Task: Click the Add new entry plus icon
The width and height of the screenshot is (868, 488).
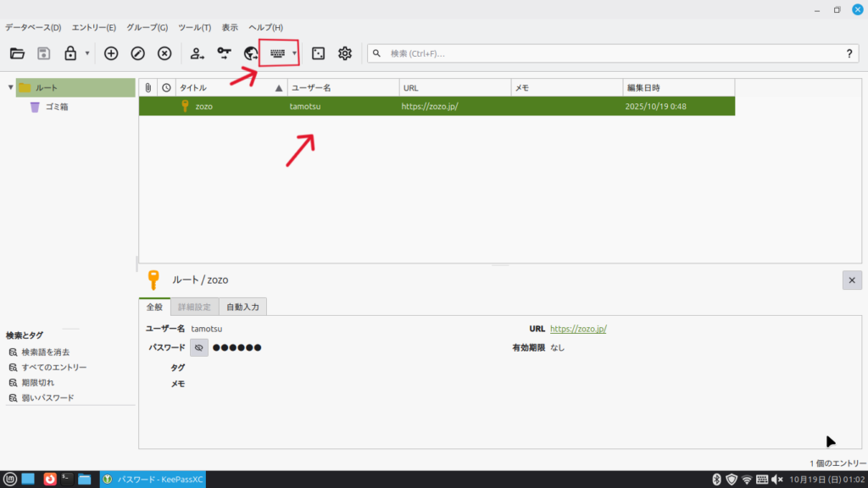Action: coord(111,53)
